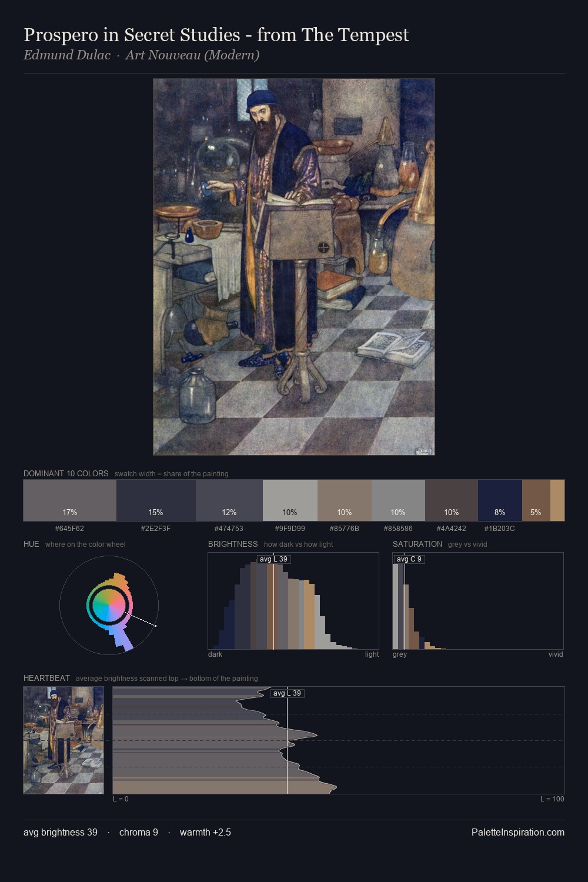Click the small painting thumbnail beside Heartbeat chart
Image resolution: width=588 pixels, height=882 pixels.
pos(64,740)
